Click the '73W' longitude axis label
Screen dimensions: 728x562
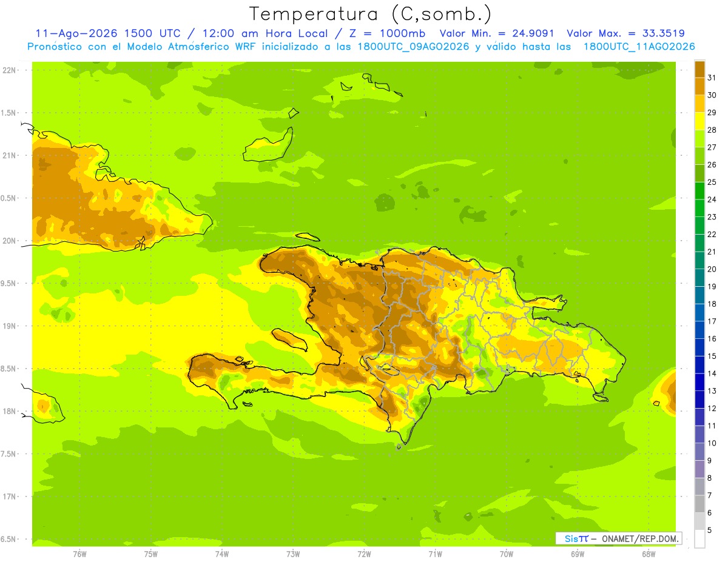293,554
